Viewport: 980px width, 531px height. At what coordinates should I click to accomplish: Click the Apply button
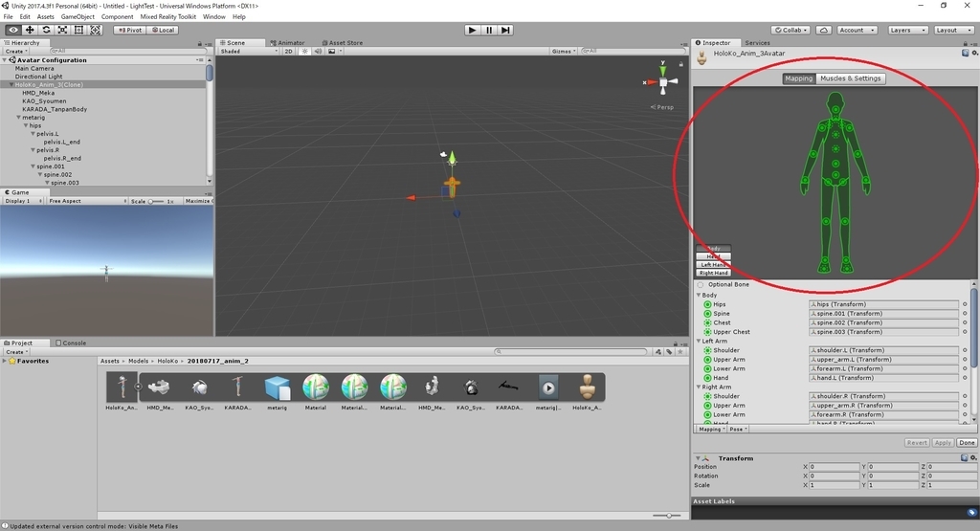pos(943,442)
